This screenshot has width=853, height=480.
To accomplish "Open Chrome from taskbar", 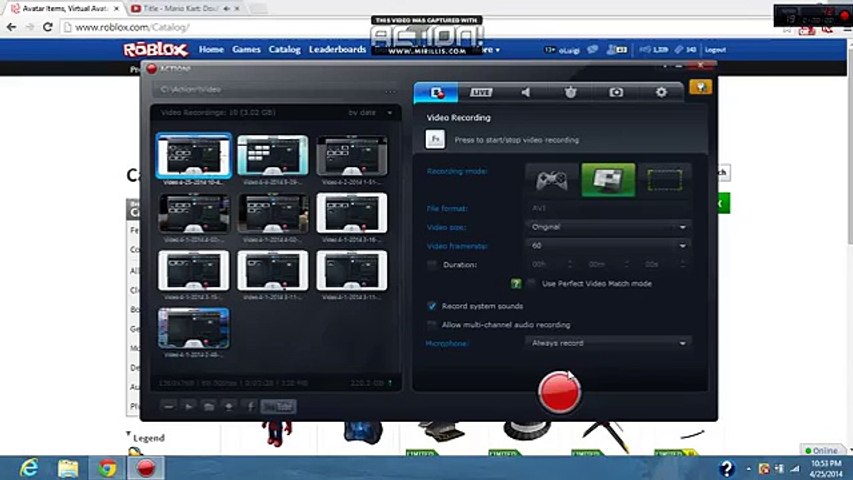I will coord(107,468).
